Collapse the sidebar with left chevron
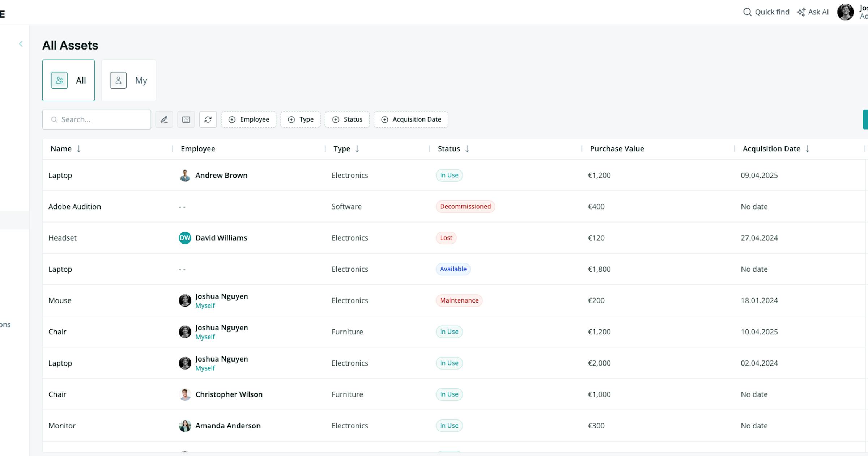This screenshot has height=456, width=868. coord(21,44)
